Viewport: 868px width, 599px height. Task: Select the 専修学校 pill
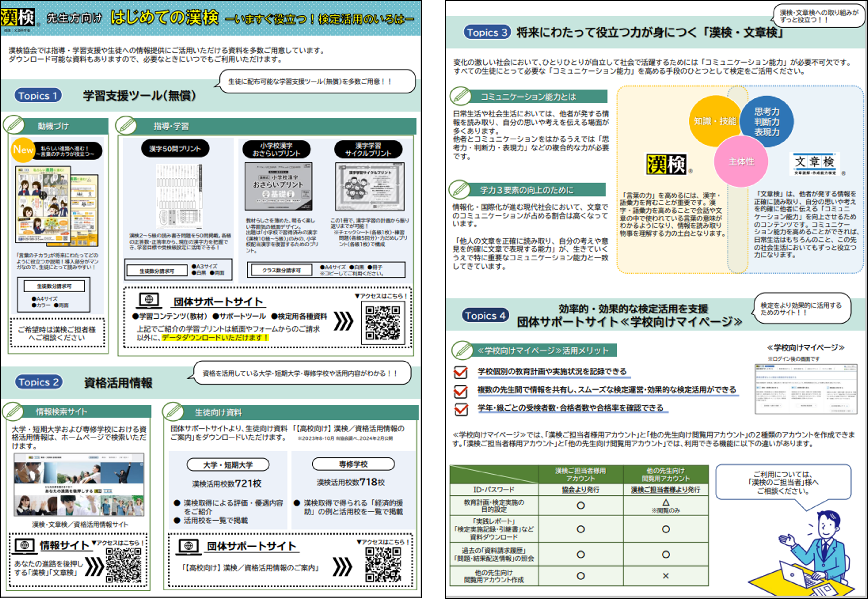pyautogui.click(x=354, y=464)
